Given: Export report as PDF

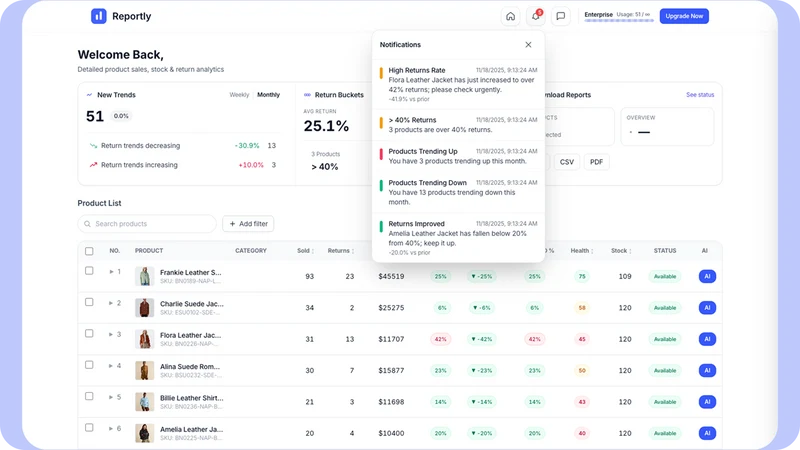Looking at the screenshot, I should point(596,162).
